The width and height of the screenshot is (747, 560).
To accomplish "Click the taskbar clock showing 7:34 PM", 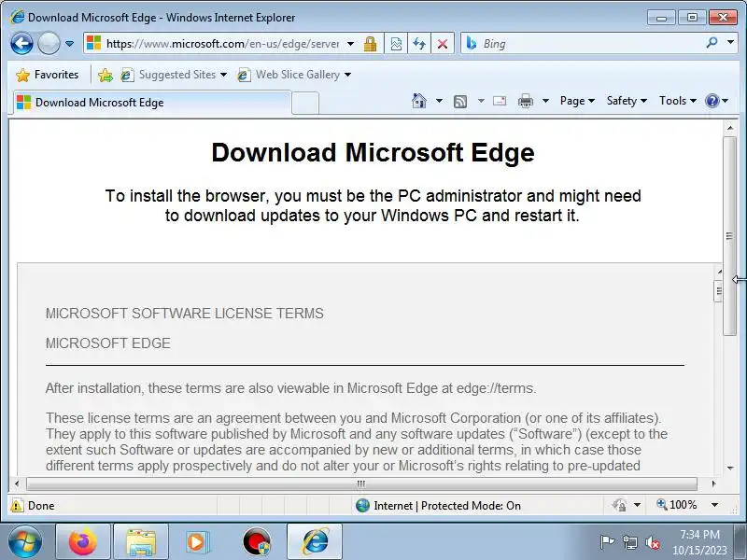I will tap(699, 542).
